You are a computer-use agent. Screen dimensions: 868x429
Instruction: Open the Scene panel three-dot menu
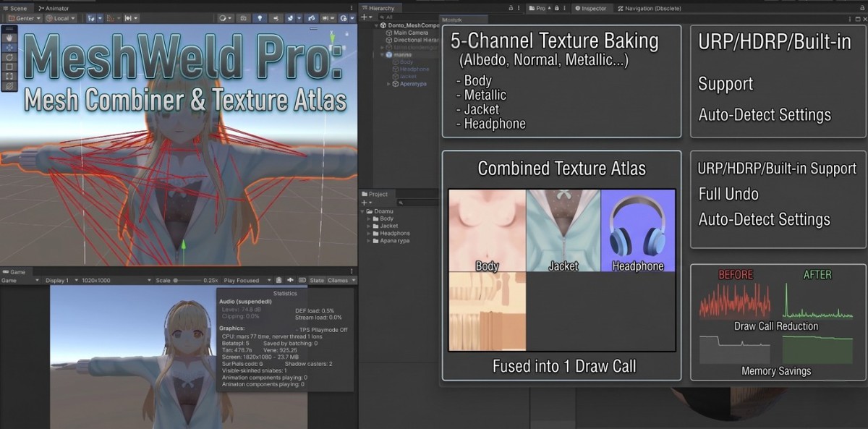[x=352, y=8]
